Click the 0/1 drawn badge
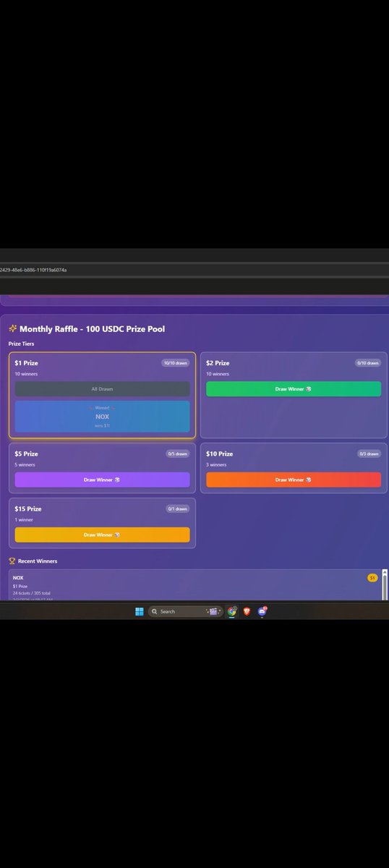The height and width of the screenshot is (868, 389). (177, 509)
